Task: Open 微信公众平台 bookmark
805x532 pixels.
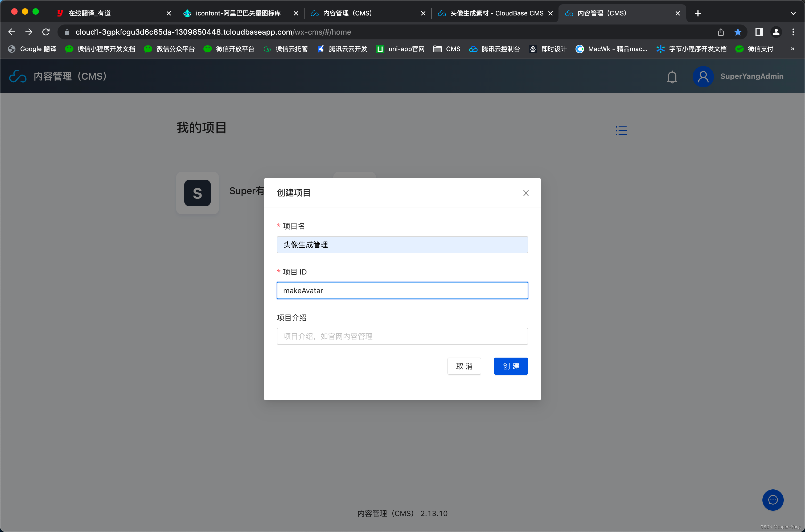Action: point(169,49)
